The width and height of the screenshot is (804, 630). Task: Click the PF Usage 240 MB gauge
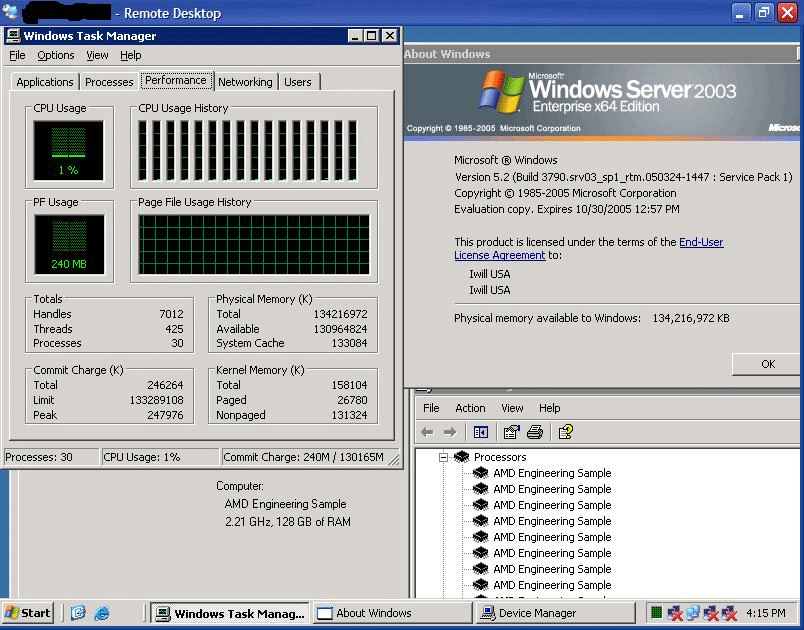(69, 244)
